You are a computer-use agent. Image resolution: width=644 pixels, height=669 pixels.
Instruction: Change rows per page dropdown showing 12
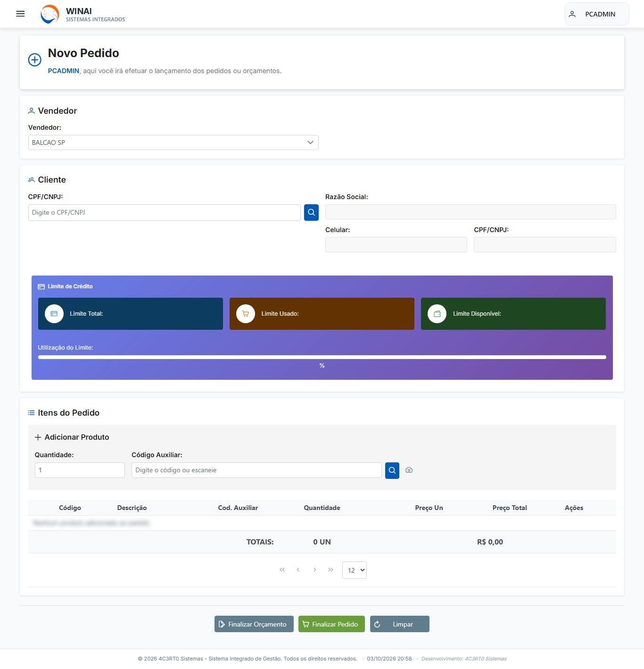tap(355, 570)
